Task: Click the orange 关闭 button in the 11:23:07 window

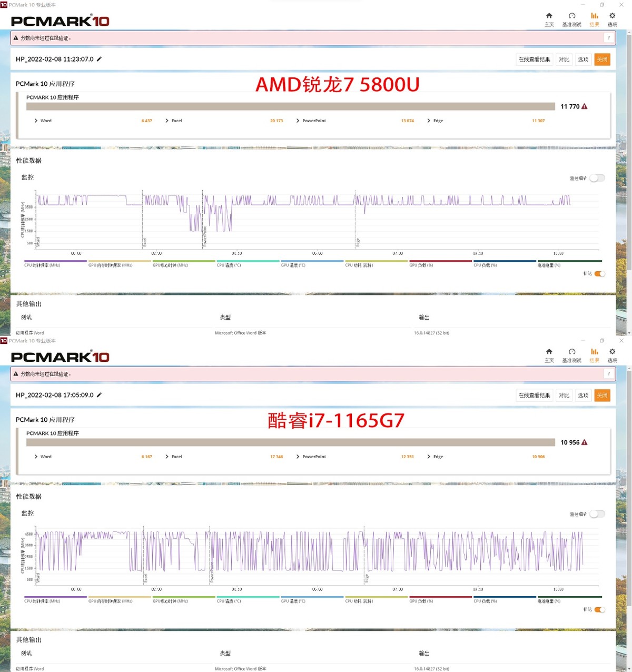Action: point(602,60)
